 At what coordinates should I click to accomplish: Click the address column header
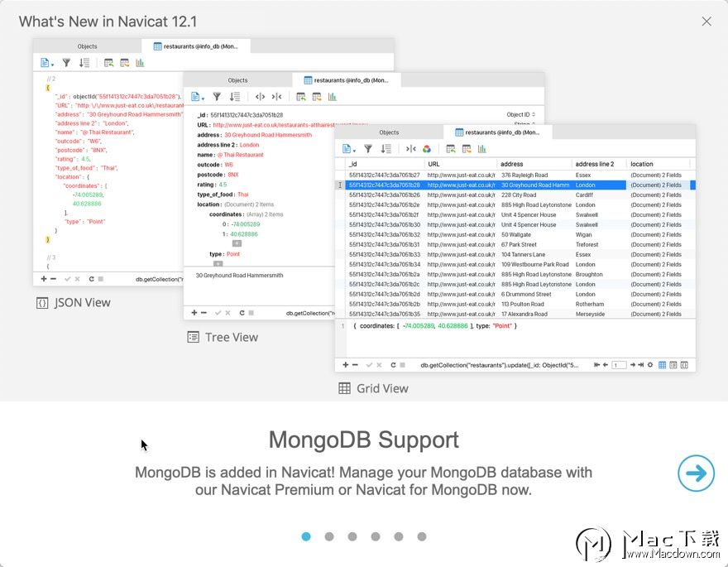pyautogui.click(x=534, y=164)
